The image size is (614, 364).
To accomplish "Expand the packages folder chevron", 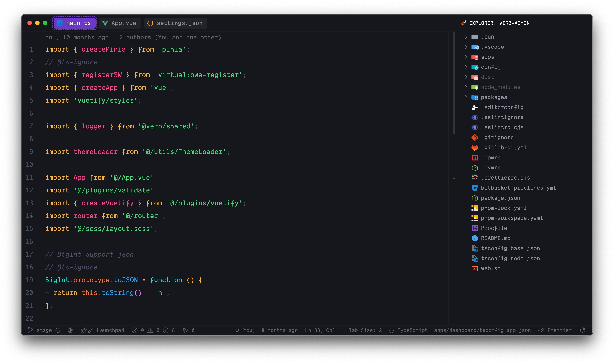I will click(x=466, y=97).
